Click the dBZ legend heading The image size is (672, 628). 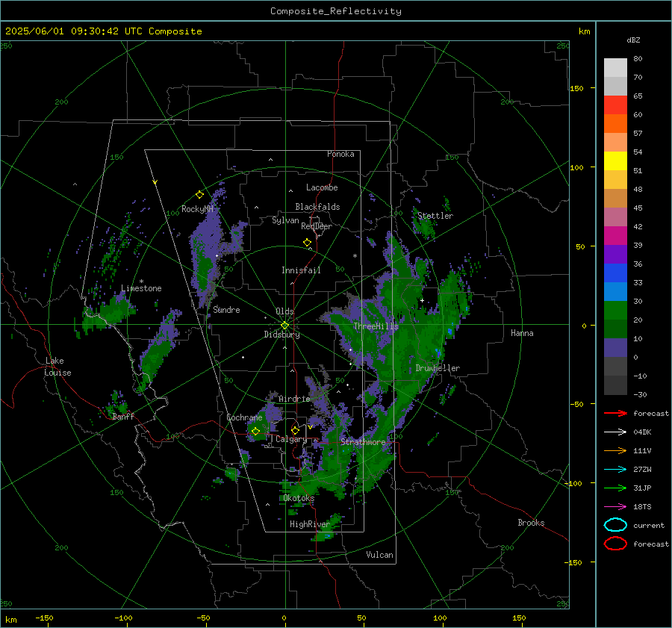[633, 40]
